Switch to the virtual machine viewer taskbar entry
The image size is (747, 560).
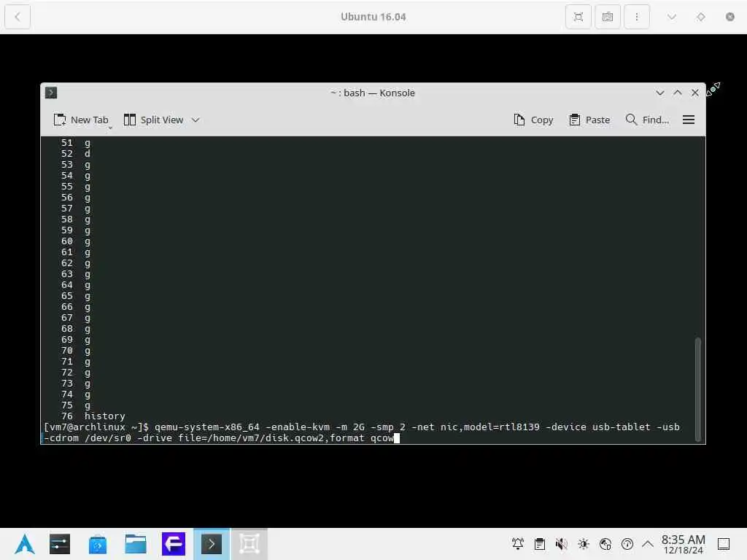tap(249, 544)
